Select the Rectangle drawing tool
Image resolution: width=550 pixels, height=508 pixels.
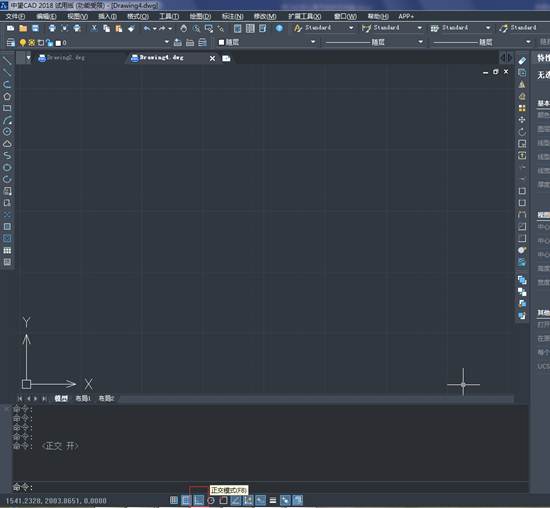(x=7, y=108)
